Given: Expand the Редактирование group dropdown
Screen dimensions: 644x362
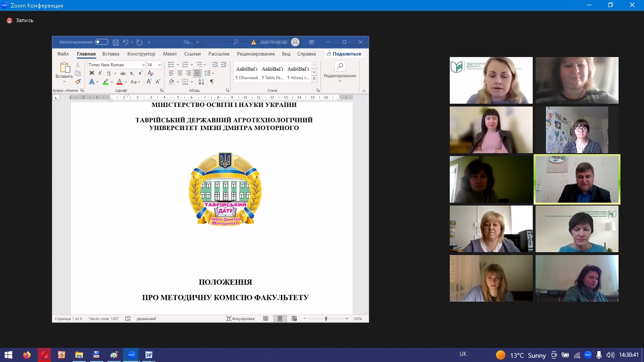Looking at the screenshot, I should pos(339,81).
